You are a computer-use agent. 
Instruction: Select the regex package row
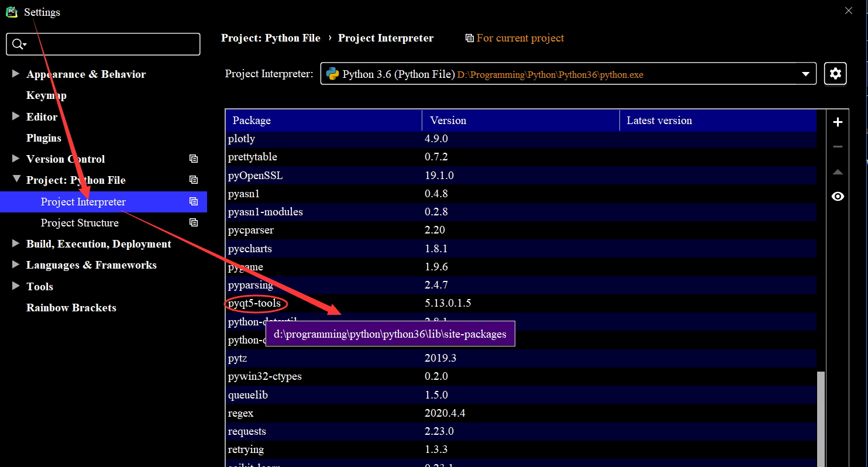pos(521,413)
